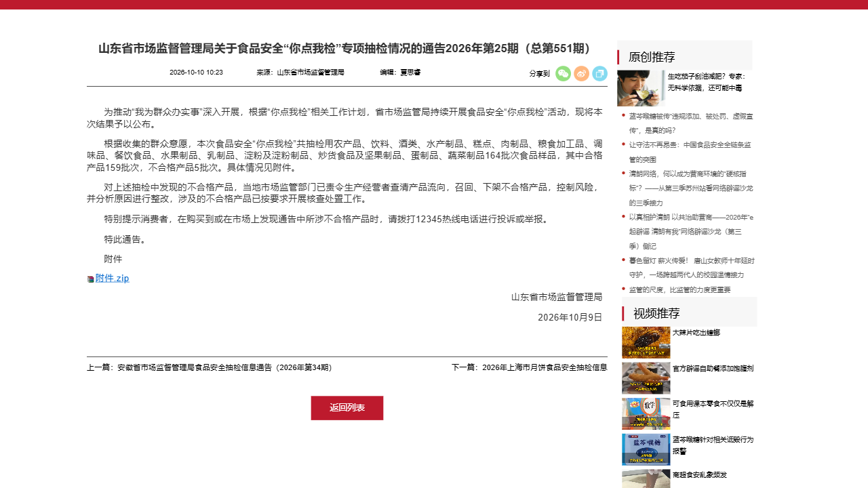Open article 暮色留灯 薪火传爱
Image resolution: width=868 pixels, height=488 pixels.
pyautogui.click(x=692, y=267)
